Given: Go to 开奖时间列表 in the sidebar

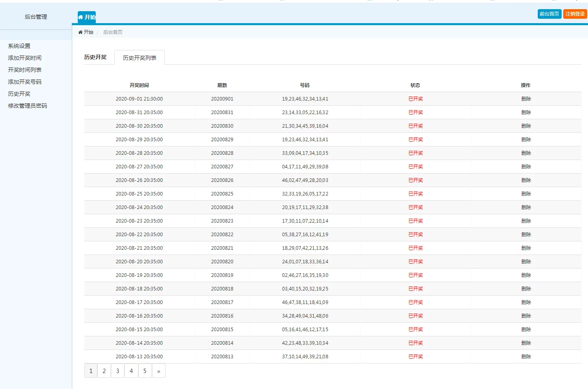Looking at the screenshot, I should pos(25,70).
